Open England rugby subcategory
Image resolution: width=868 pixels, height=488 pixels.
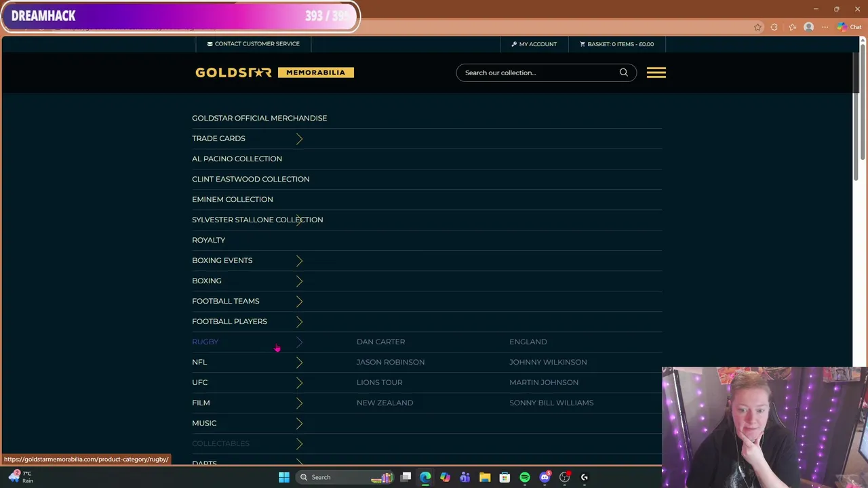coord(528,342)
